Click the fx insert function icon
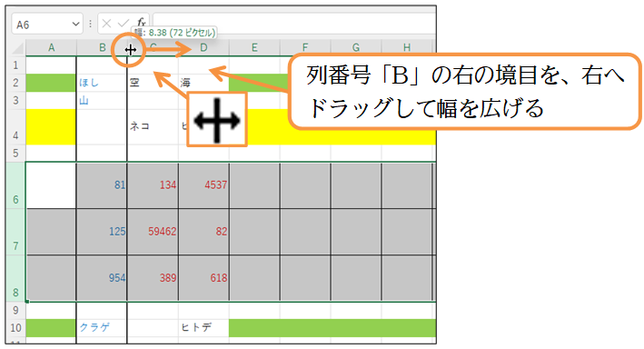 point(141,23)
